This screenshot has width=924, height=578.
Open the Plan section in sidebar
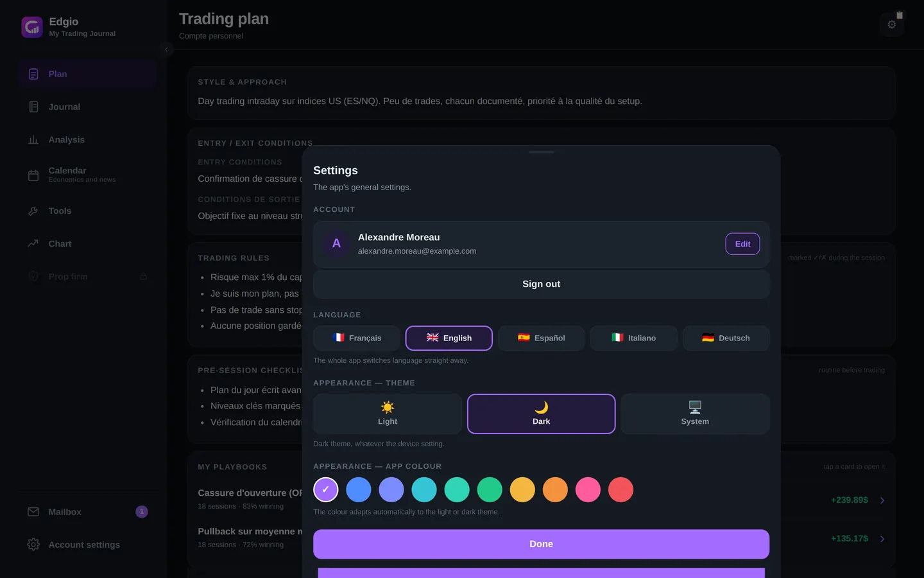coord(87,74)
